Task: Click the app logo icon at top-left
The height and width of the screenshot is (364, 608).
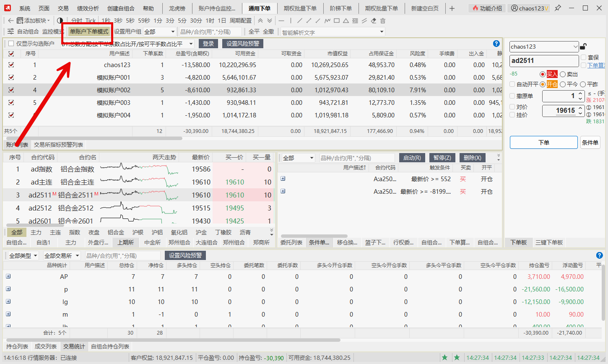Action: coord(8,8)
